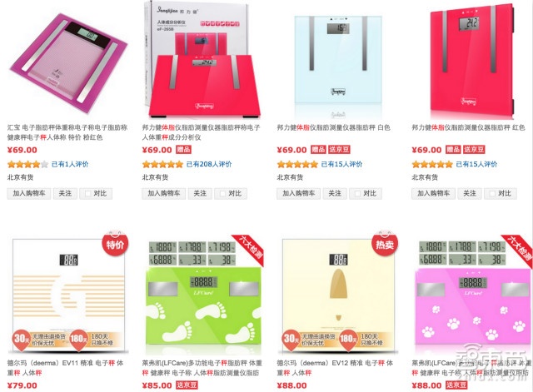The width and height of the screenshot is (533, 392).
Task: Click the 送京豆 badge beside ¥88.00 pink LFCare scale
Action: (x=456, y=385)
